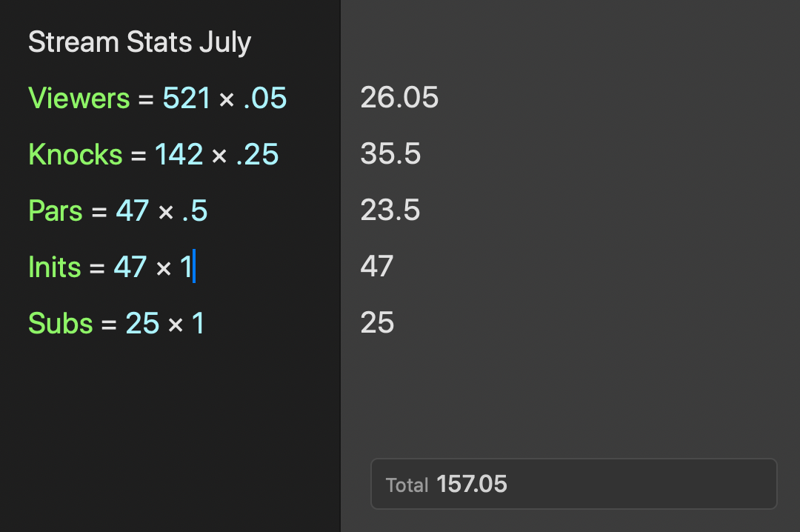
Task: Click the .25 multiplier value
Action: pos(257,154)
